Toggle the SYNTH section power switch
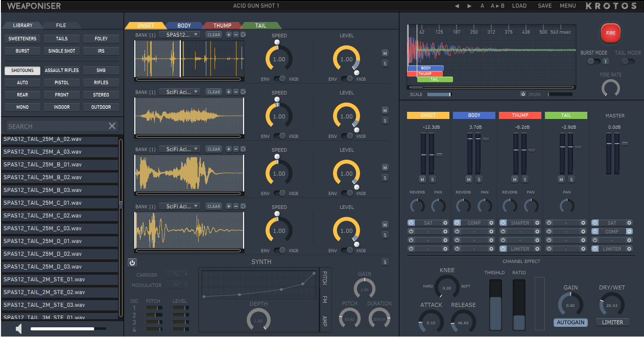This screenshot has width=644, height=337. [x=132, y=262]
